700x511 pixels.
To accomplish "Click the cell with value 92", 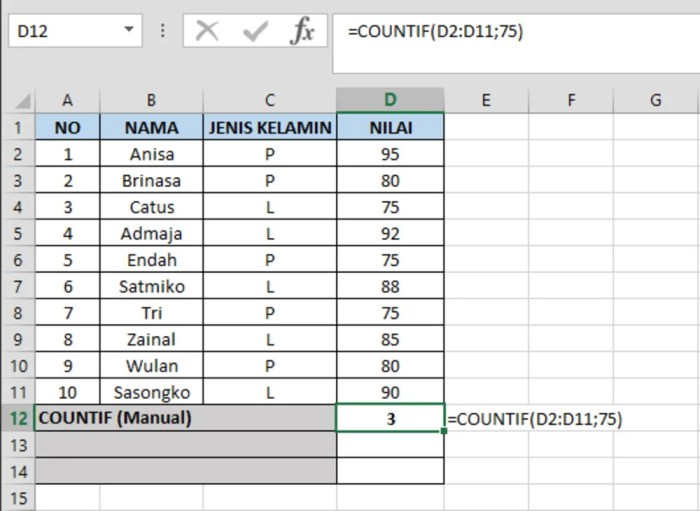I will pyautogui.click(x=391, y=233).
